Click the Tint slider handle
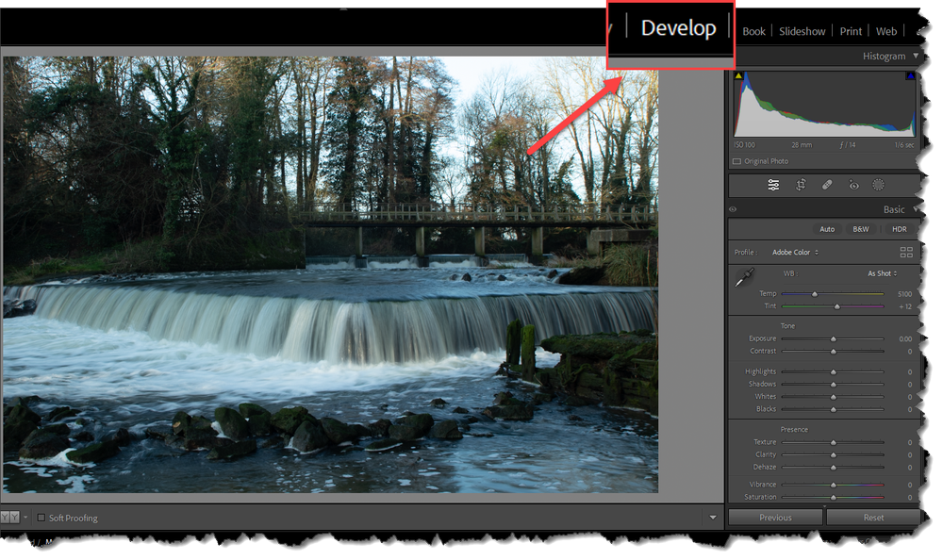943x560 pixels. coord(837,306)
